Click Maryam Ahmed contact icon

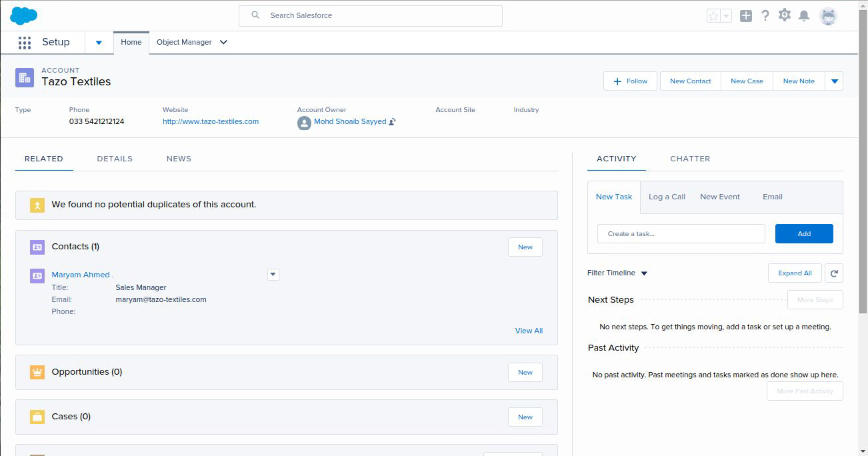point(37,275)
